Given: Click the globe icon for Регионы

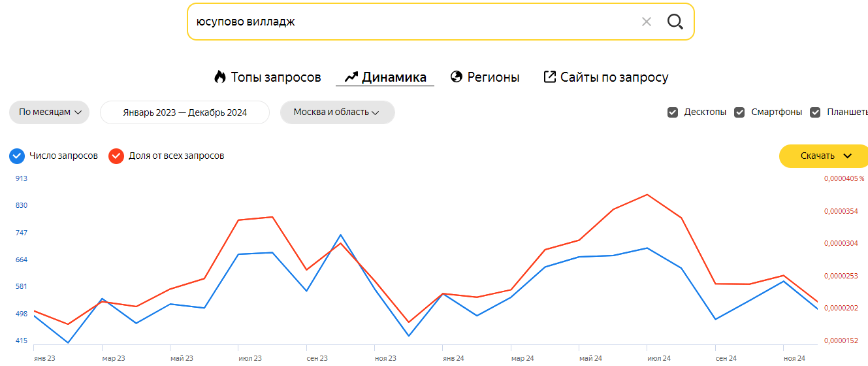Looking at the screenshot, I should click(457, 77).
